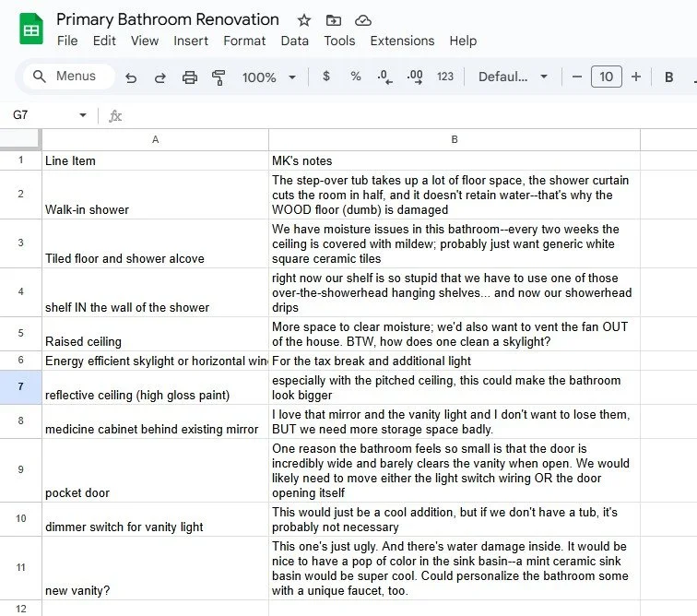
Task: Select the "MK's notes" cell
Action: [455, 160]
